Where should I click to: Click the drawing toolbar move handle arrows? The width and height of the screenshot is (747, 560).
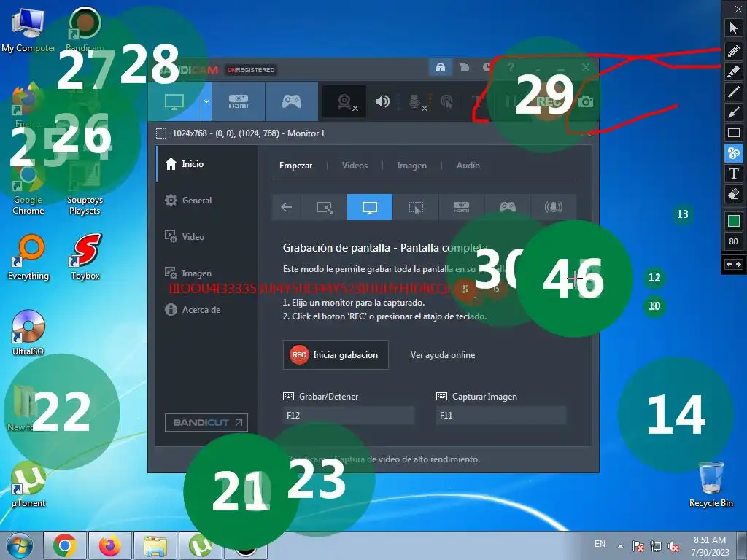733,264
